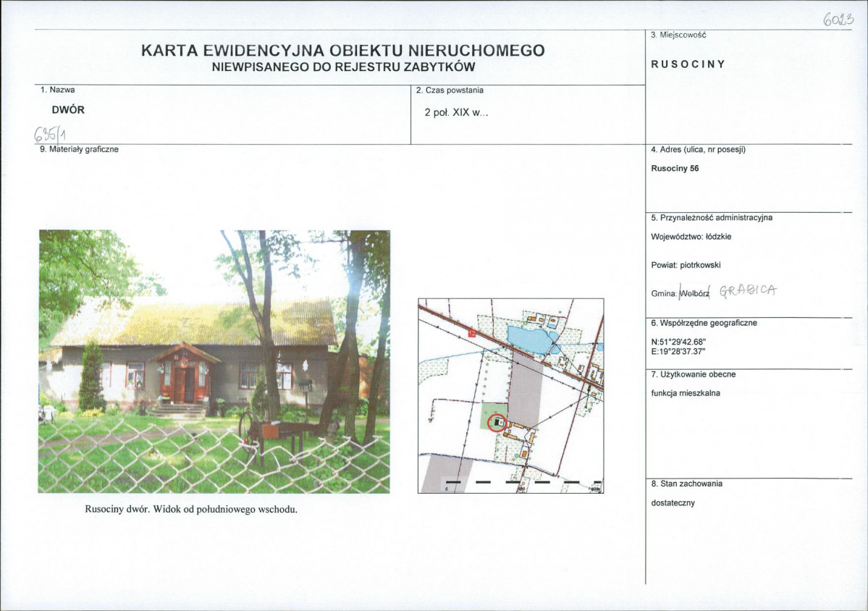The height and width of the screenshot is (611, 868).
Task: Click the red road number sign on map
Action: click(x=471, y=333)
